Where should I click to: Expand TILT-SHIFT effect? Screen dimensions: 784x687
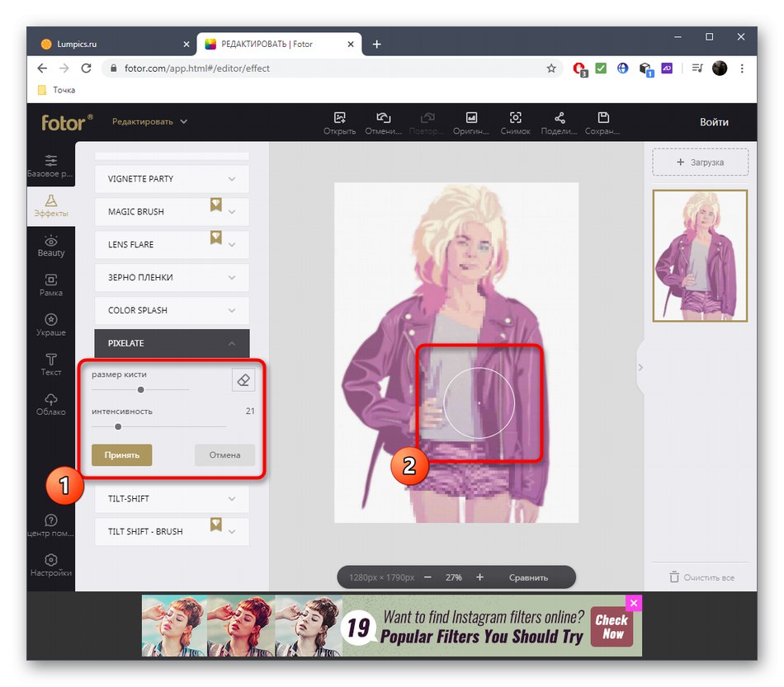[172, 499]
